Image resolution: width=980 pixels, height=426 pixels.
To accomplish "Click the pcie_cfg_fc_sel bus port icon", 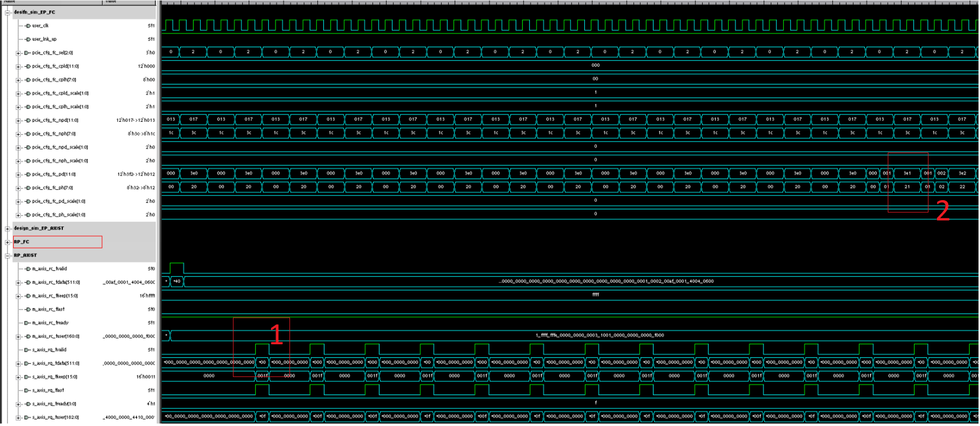I will [27, 53].
